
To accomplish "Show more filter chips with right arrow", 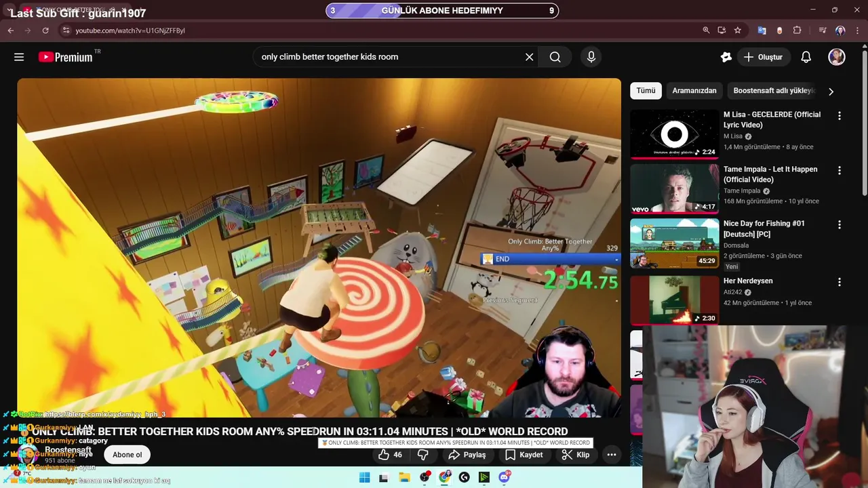I will tap(831, 91).
